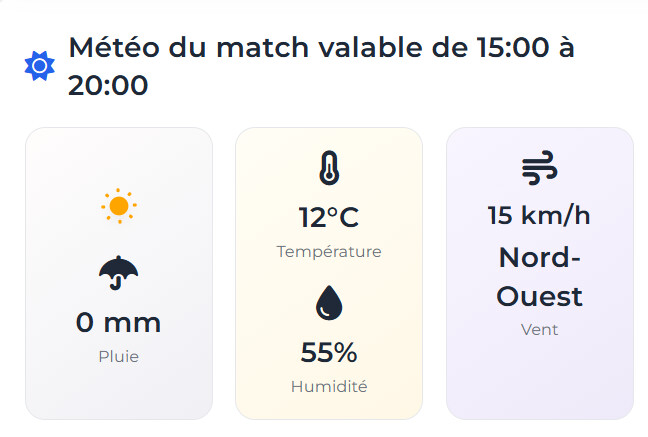Click the "15 km/h" wind speed
The image size is (648, 437).
click(x=540, y=215)
